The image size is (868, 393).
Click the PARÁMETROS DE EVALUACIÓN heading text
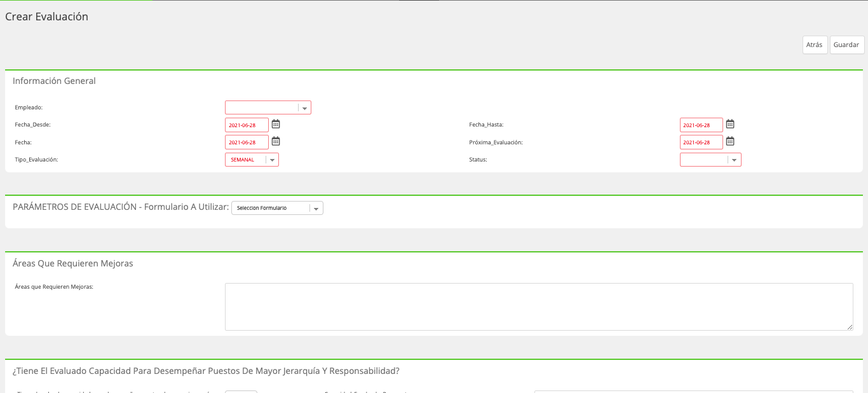121,207
